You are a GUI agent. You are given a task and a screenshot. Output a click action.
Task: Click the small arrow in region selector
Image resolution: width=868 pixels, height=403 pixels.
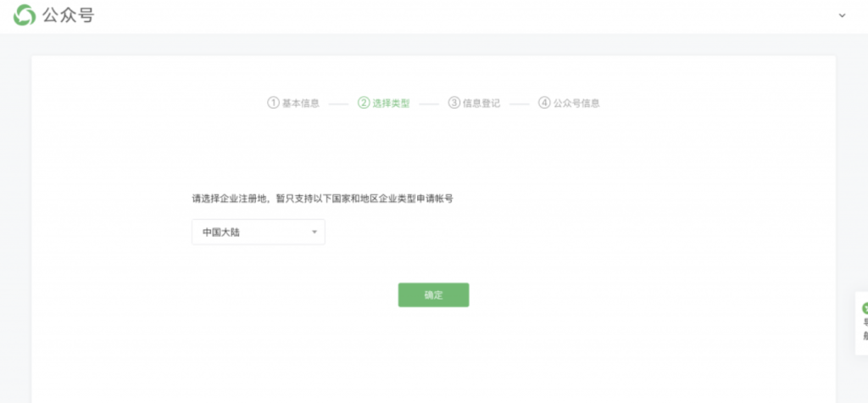pyautogui.click(x=314, y=232)
